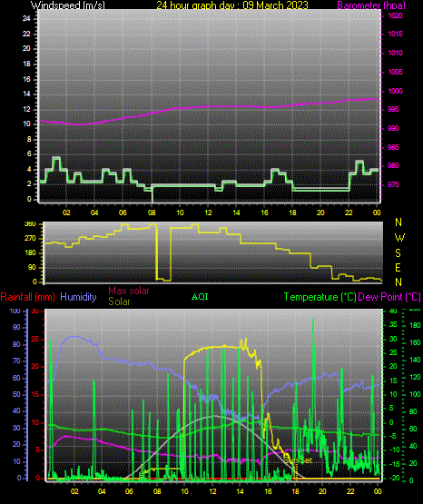Click the "22" hour label under the windspeed graph

pyautogui.click(x=349, y=212)
